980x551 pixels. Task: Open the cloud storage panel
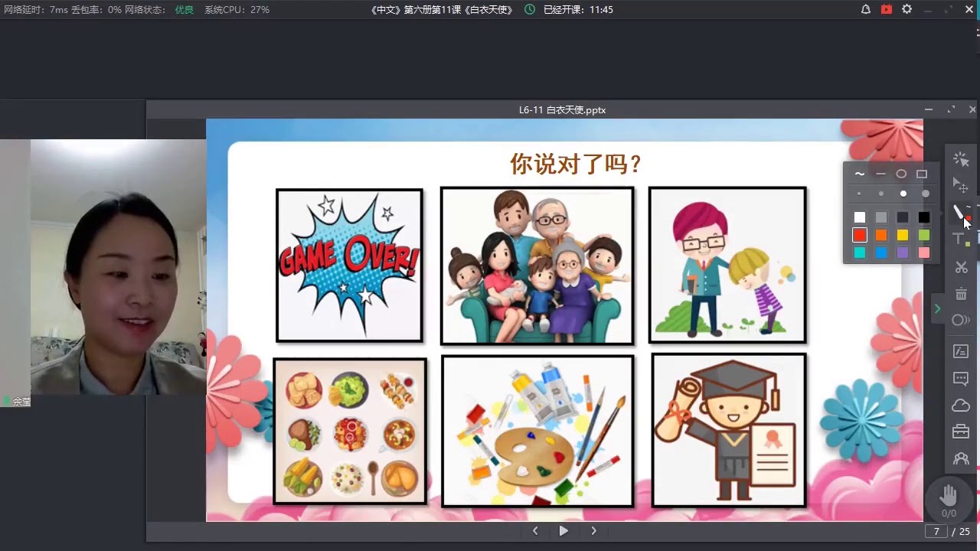[961, 405]
